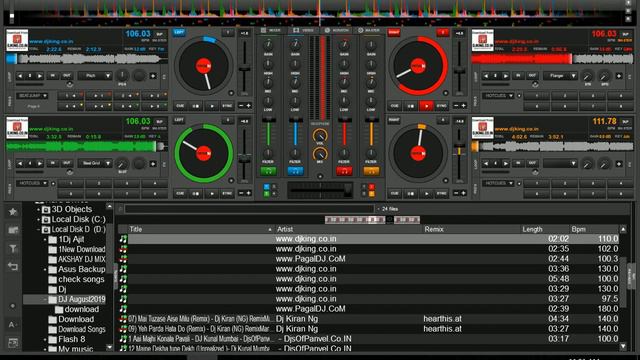Click the pause/stutter button on top-left blue deck
This screenshot has height=360, width=640.
coord(196,106)
